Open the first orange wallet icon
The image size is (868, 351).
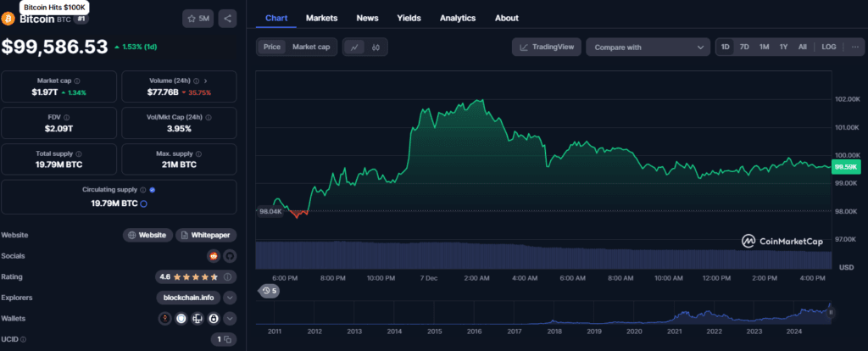[164, 318]
